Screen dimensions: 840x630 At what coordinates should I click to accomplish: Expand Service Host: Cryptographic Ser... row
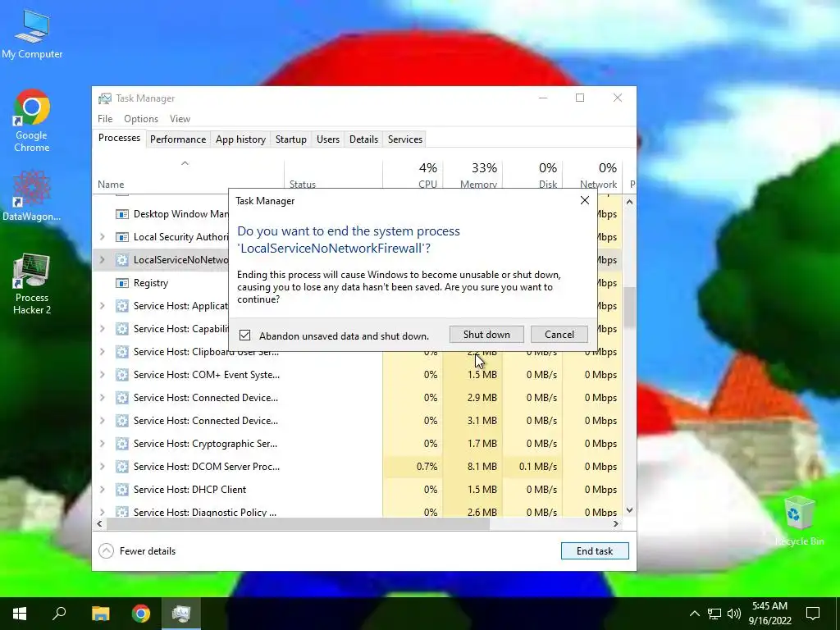(x=103, y=444)
